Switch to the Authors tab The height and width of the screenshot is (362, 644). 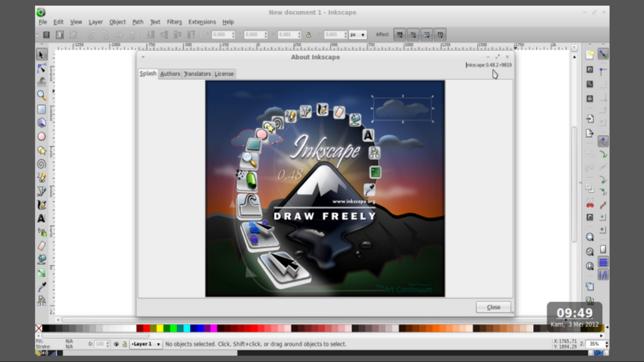point(170,74)
